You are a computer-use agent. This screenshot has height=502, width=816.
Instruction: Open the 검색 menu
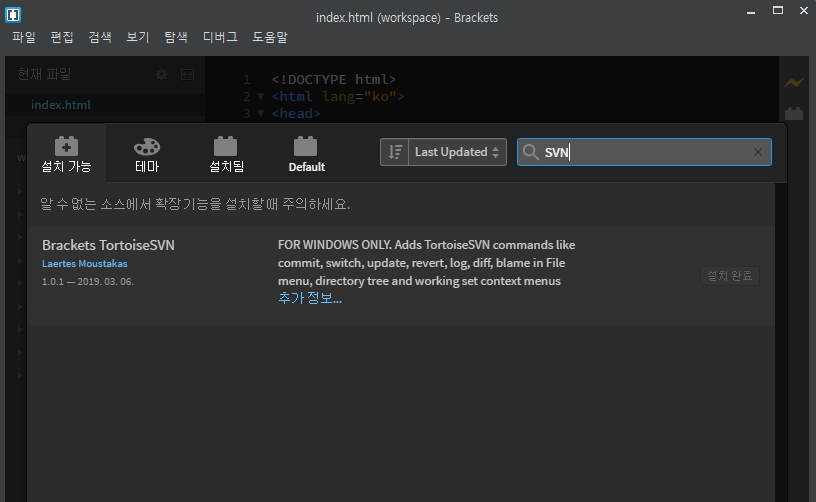(x=100, y=37)
